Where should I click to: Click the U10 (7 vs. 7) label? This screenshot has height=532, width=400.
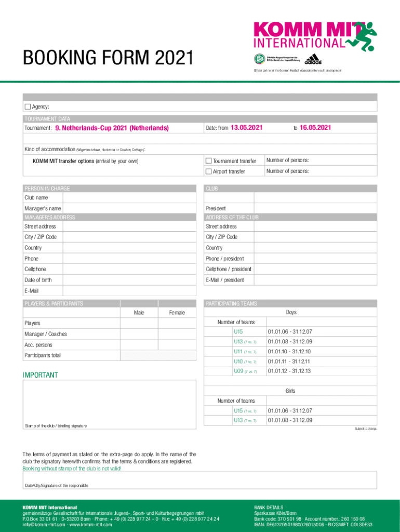click(245, 362)
